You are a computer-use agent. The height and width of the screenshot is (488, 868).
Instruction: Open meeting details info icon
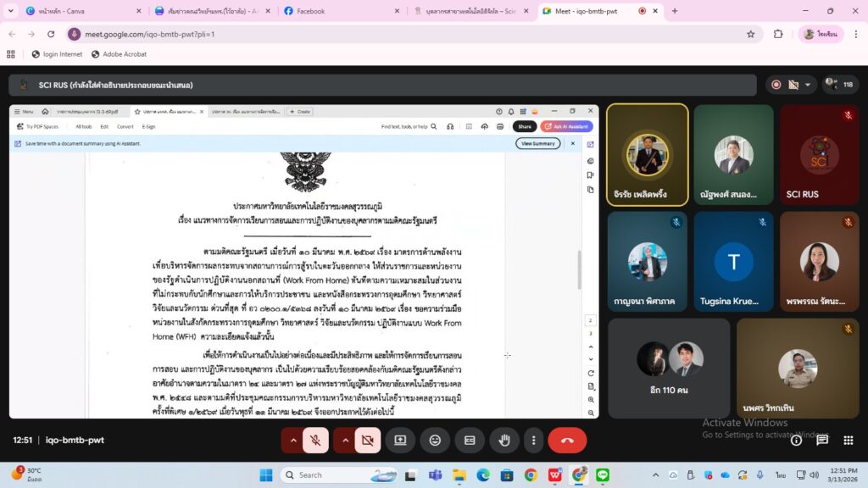click(796, 441)
